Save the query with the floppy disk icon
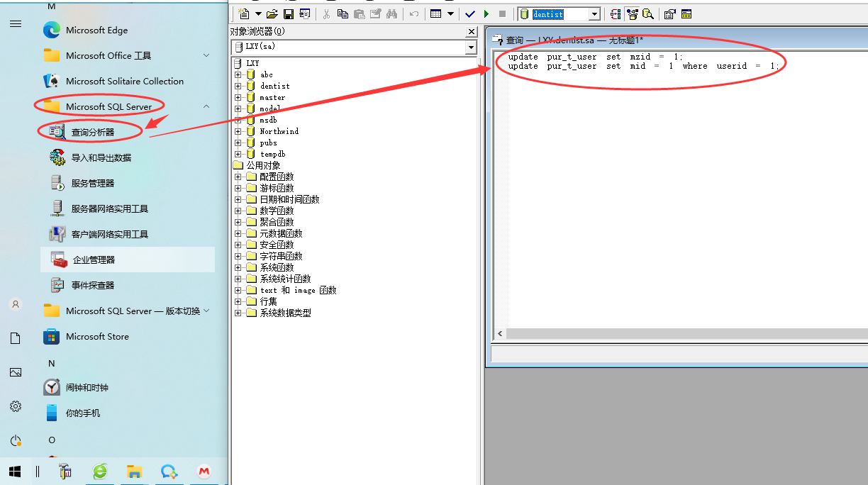 coord(289,14)
